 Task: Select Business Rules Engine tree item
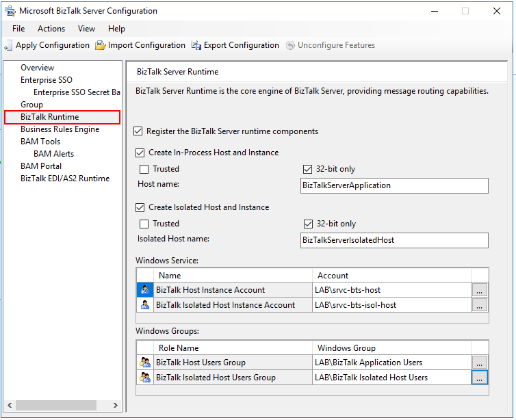pyautogui.click(x=60, y=129)
